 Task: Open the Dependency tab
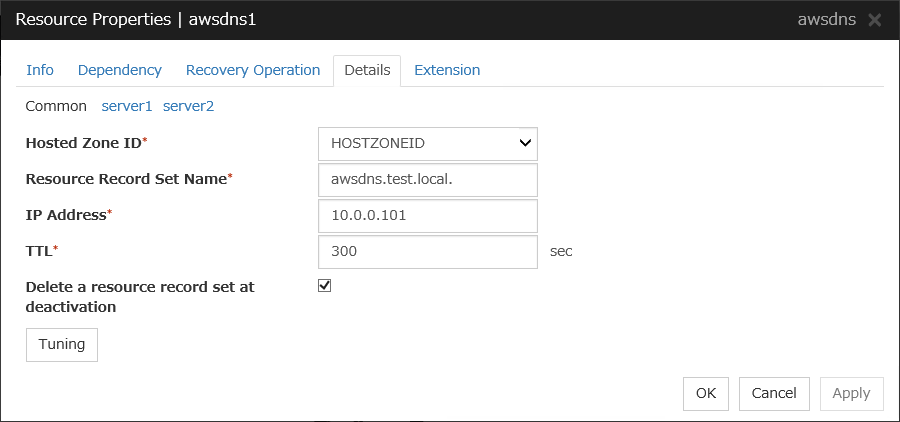119,70
